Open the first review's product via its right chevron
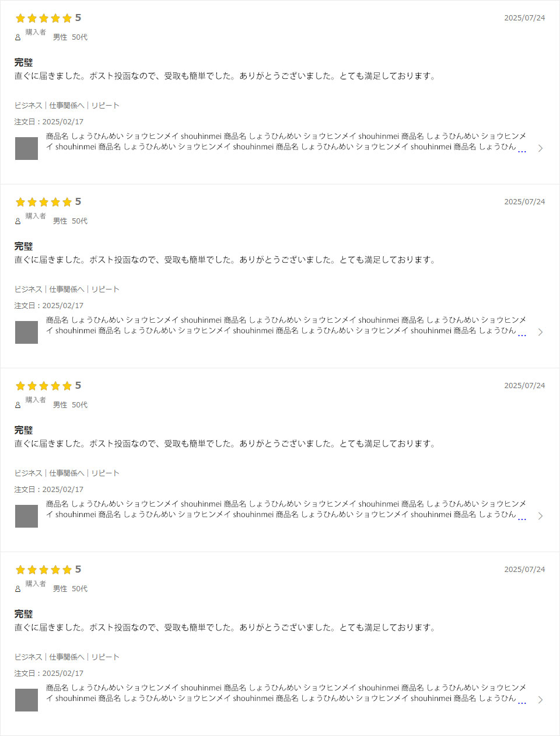The image size is (560, 736). click(541, 148)
